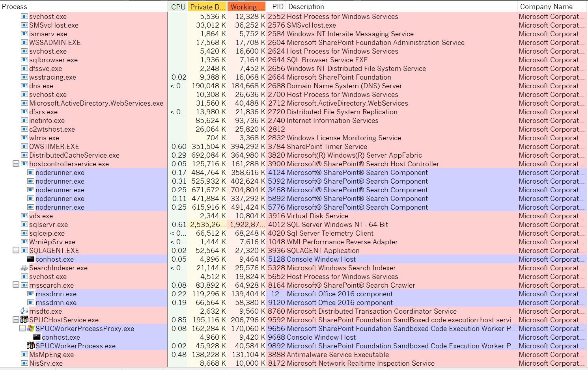
Task: Click the wsstracing.exe process icon
Action: coord(24,77)
